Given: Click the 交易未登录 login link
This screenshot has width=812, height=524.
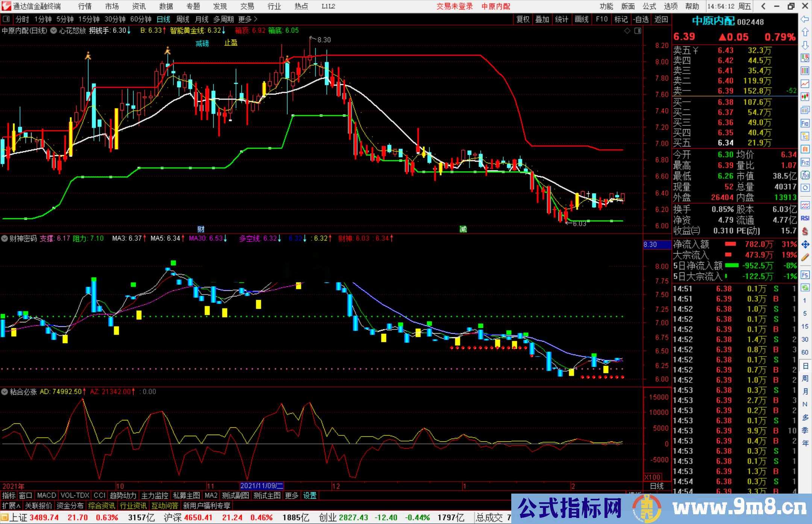Looking at the screenshot, I should pyautogui.click(x=454, y=6).
